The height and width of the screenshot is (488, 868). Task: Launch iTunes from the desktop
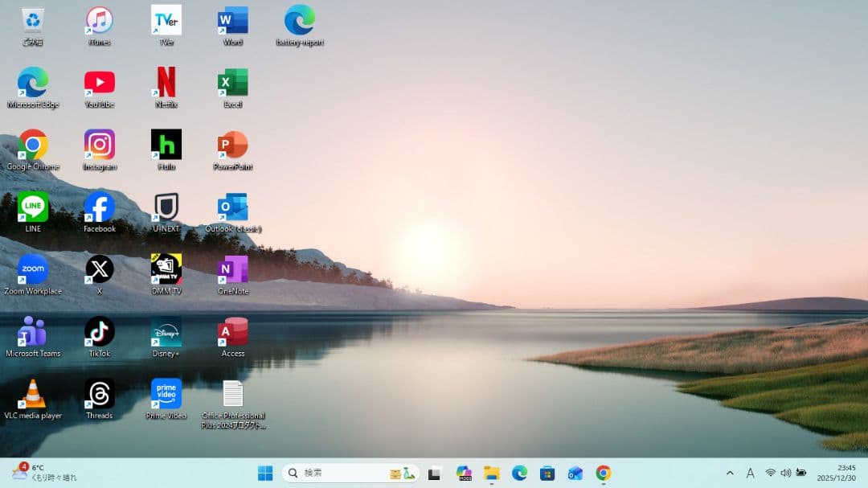click(99, 20)
